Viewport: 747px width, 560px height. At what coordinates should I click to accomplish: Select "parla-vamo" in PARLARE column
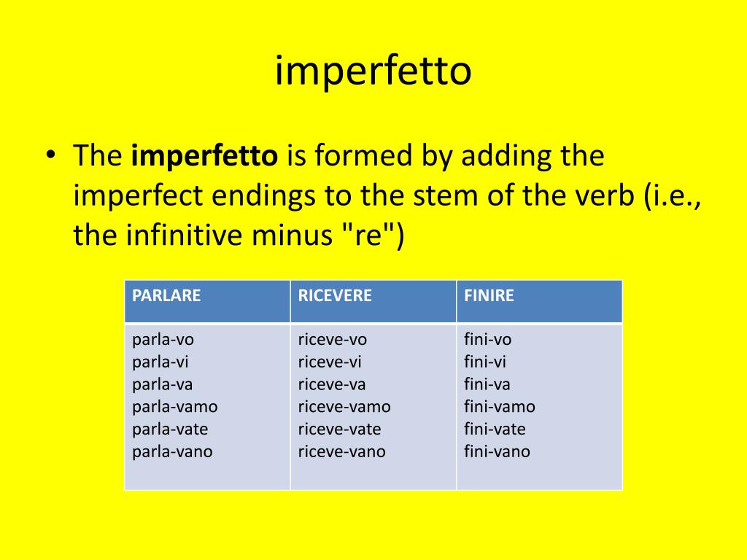pos(175,407)
